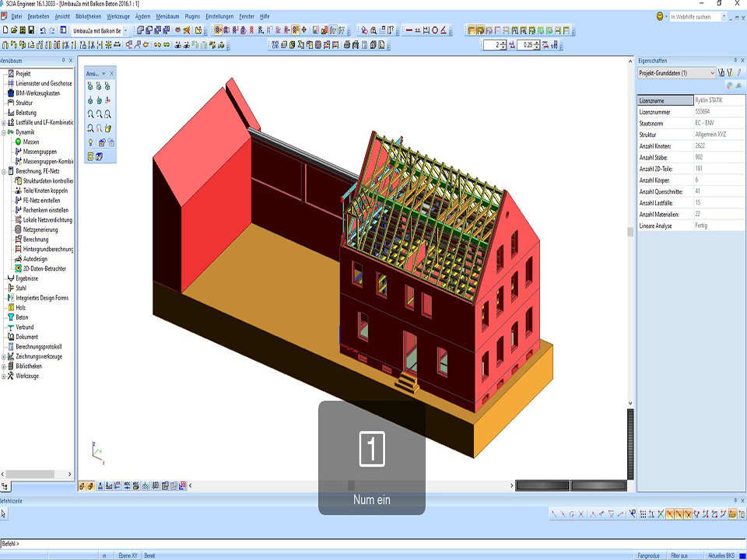This screenshot has width=747, height=560.
Task: Click the new file icon in toolbar
Action: 5,30
